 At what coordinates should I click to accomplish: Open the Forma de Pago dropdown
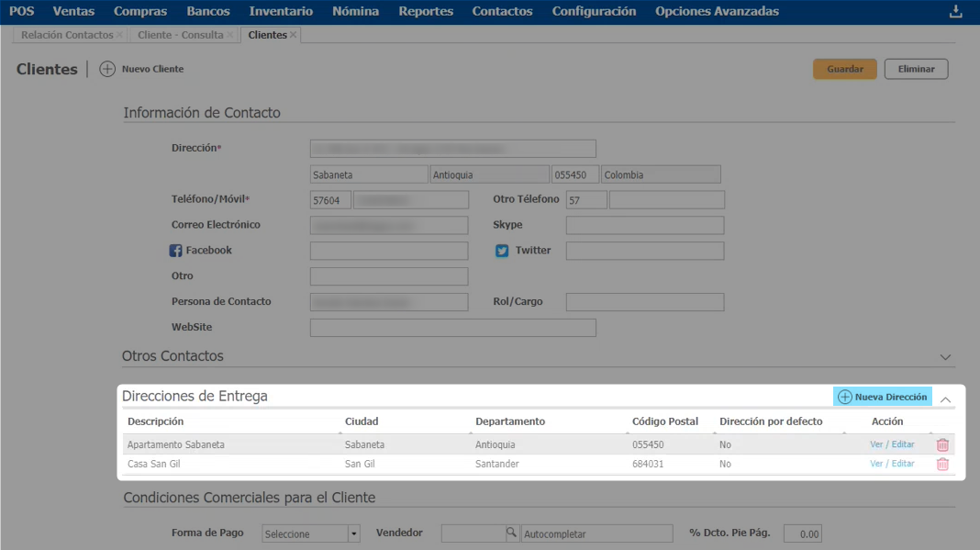pos(353,534)
